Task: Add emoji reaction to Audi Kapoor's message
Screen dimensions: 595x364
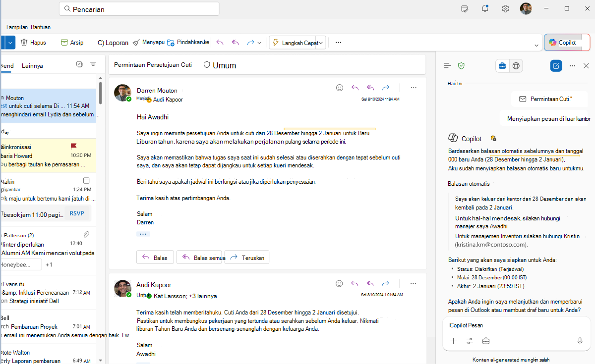Action: 340,284
